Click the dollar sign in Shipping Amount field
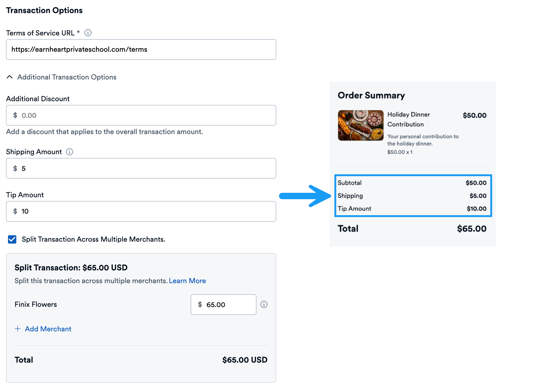The height and width of the screenshot is (392, 558). pos(15,168)
